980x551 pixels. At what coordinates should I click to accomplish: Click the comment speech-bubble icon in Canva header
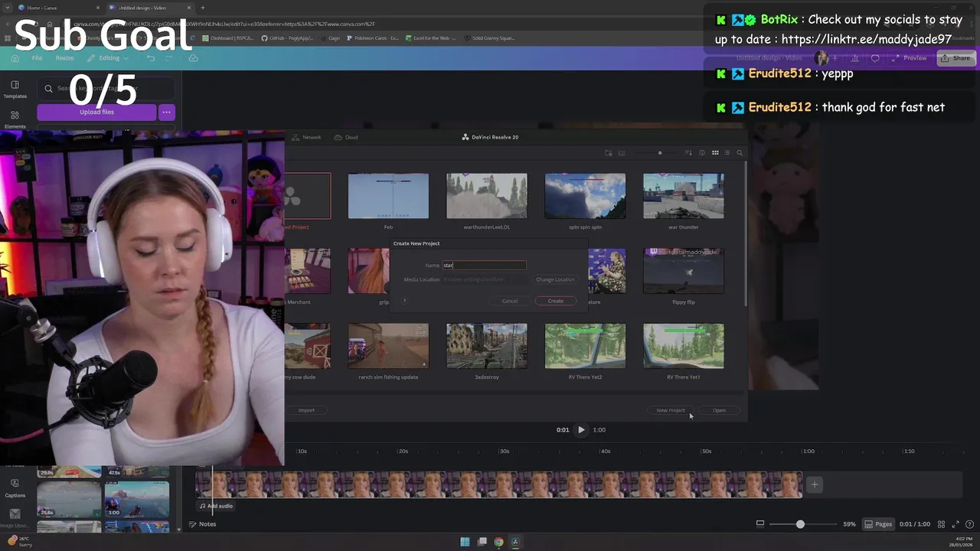(874, 58)
